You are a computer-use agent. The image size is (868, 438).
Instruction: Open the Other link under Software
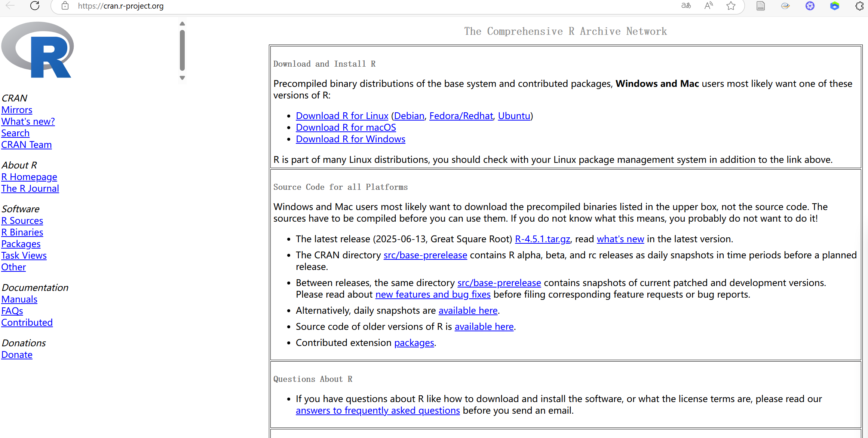(x=13, y=267)
